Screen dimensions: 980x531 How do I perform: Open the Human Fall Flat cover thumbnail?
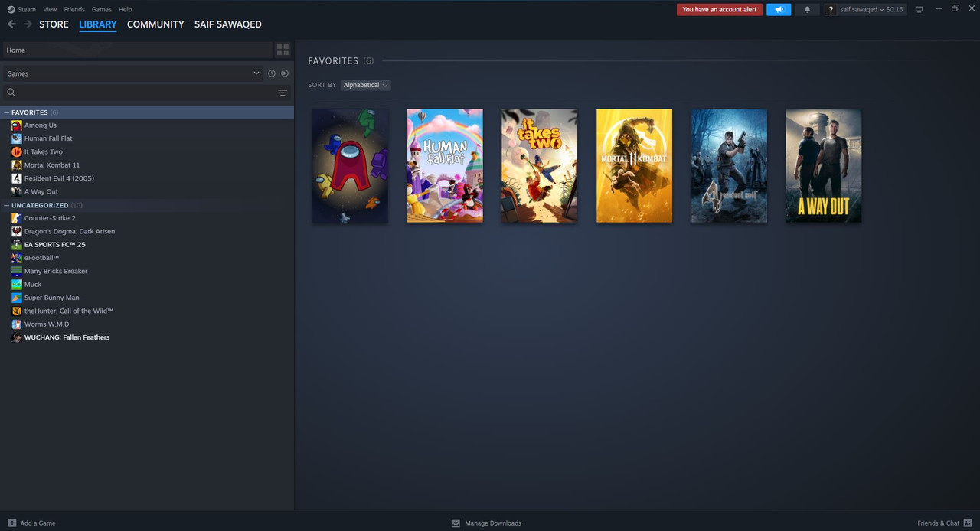[445, 166]
